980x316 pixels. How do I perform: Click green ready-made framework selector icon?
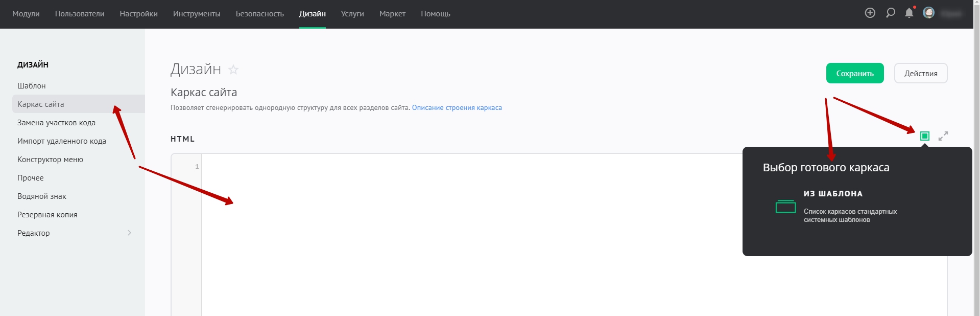coord(924,136)
